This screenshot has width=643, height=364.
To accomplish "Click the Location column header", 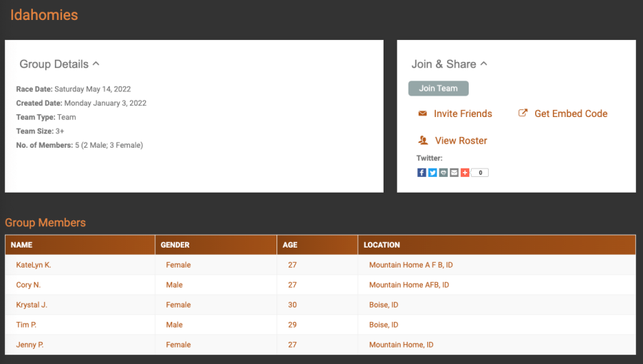I will [382, 245].
